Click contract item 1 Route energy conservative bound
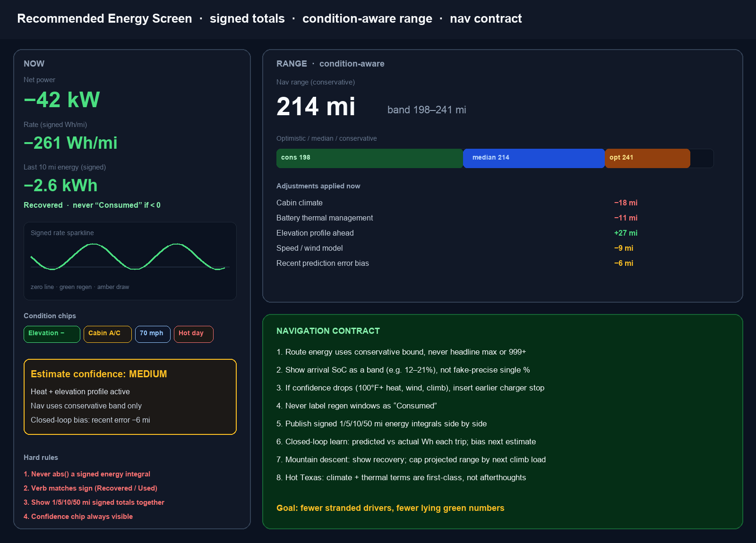 401,352
